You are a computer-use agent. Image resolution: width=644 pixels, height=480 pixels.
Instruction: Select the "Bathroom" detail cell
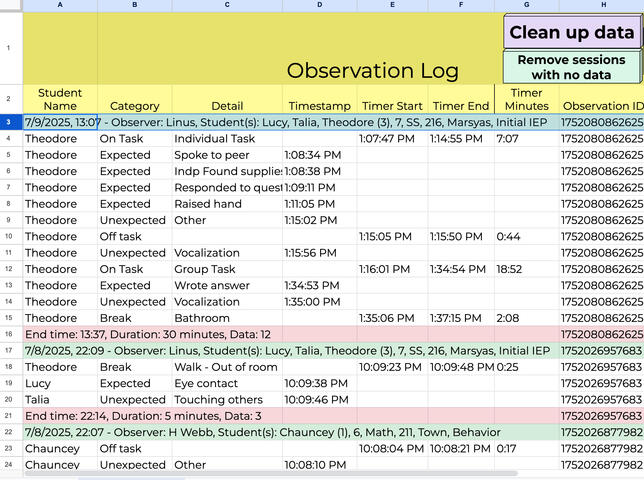226,318
